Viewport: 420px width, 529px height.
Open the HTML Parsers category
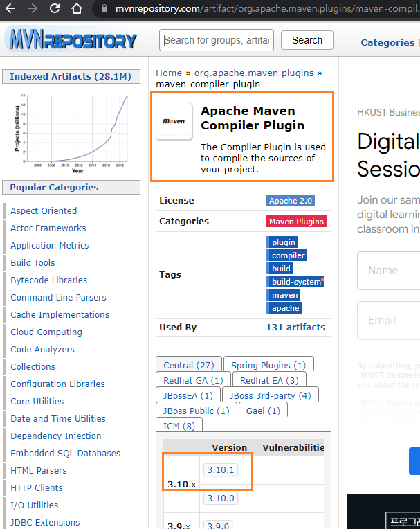pyautogui.click(x=39, y=470)
